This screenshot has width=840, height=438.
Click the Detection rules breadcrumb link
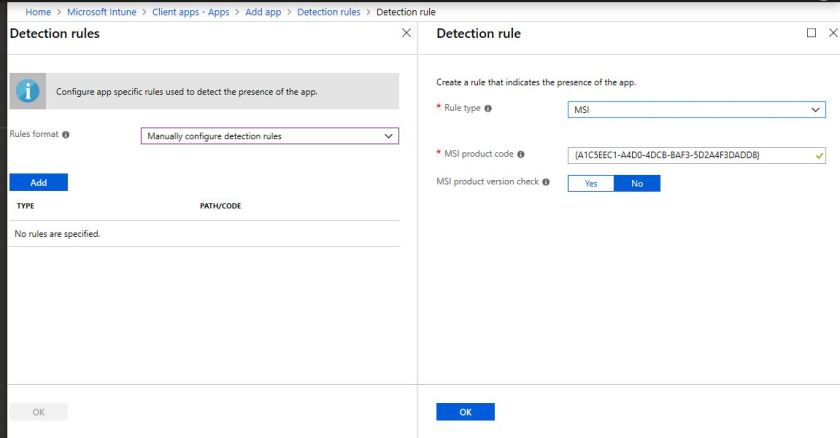pos(328,12)
